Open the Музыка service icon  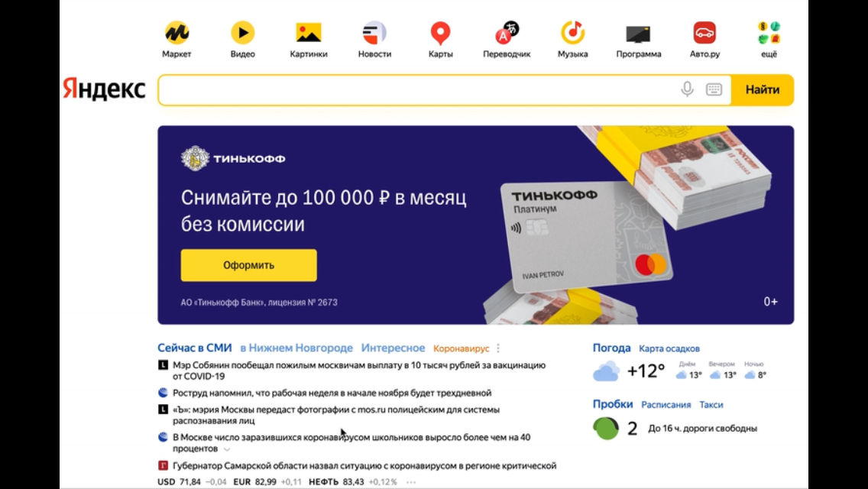tap(572, 33)
